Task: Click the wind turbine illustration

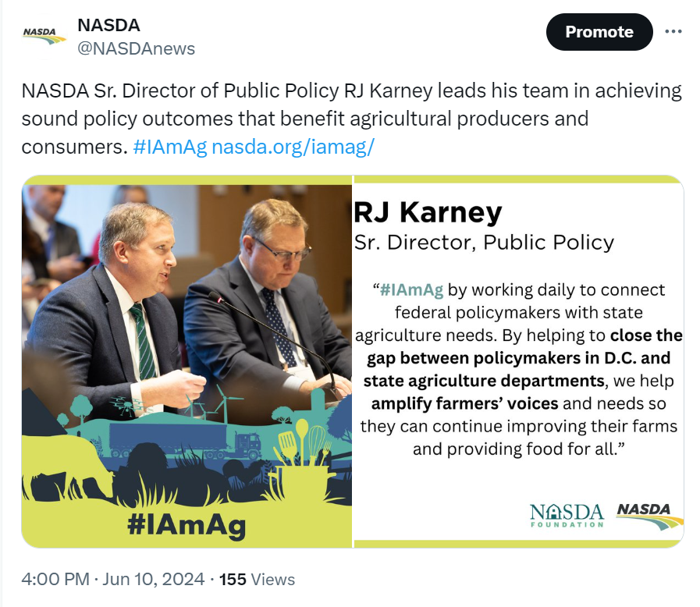Action: click(x=223, y=403)
